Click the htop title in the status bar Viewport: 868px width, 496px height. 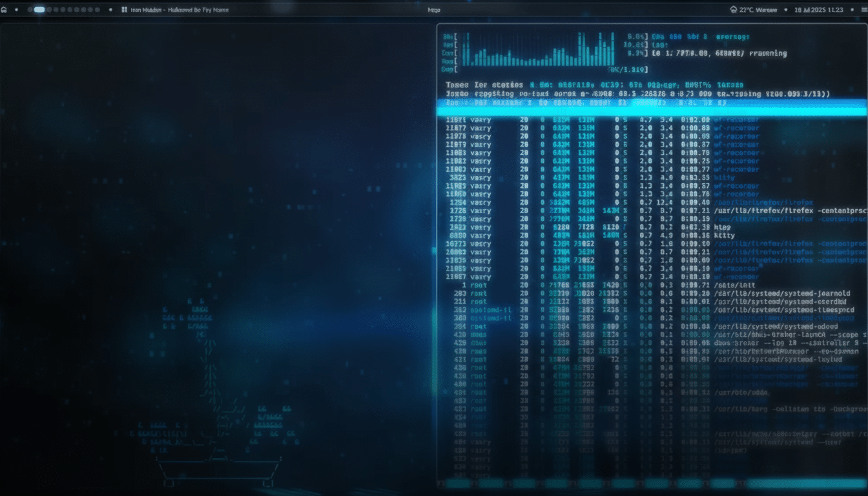[434, 10]
